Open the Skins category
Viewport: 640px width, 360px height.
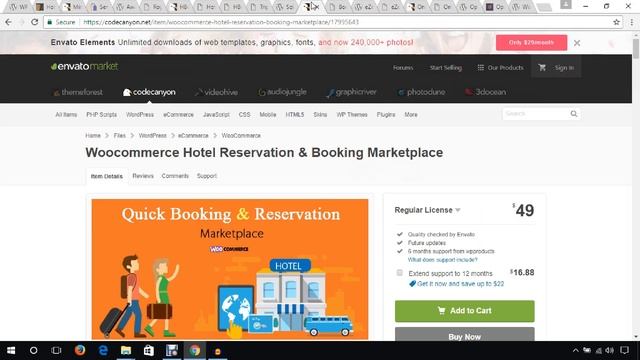coord(320,115)
